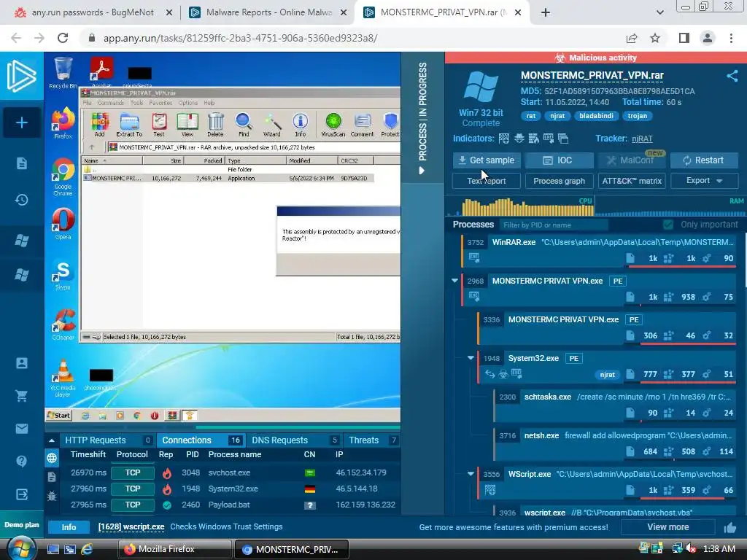Click the Recycle Bin desktop icon
Screen dimensions: 747x560
(63, 72)
